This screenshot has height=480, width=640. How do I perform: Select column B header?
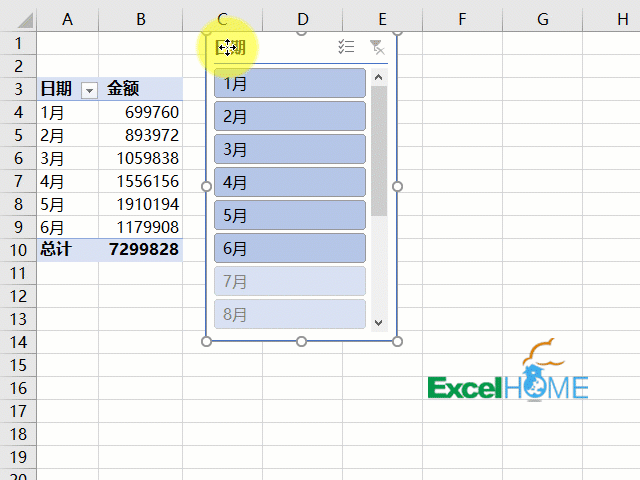click(141, 19)
